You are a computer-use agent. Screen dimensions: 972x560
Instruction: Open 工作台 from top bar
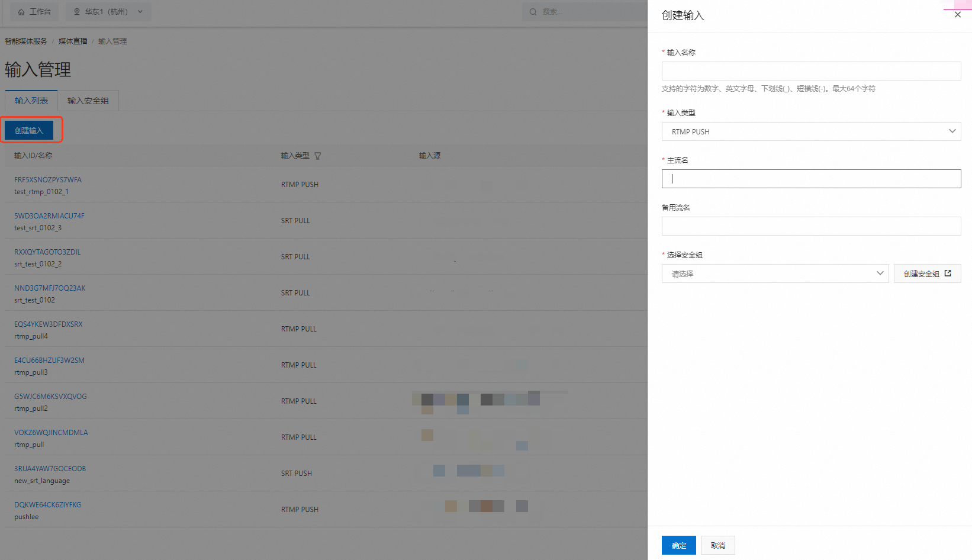tap(34, 12)
